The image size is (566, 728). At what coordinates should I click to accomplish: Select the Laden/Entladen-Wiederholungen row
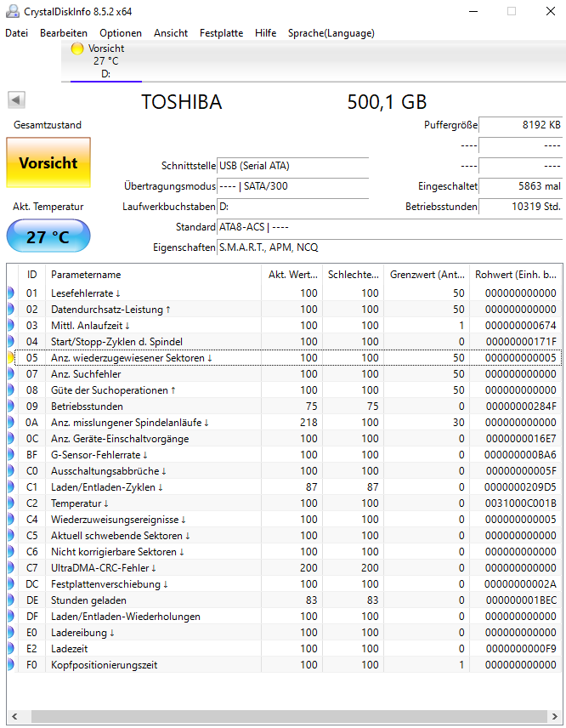(285, 617)
